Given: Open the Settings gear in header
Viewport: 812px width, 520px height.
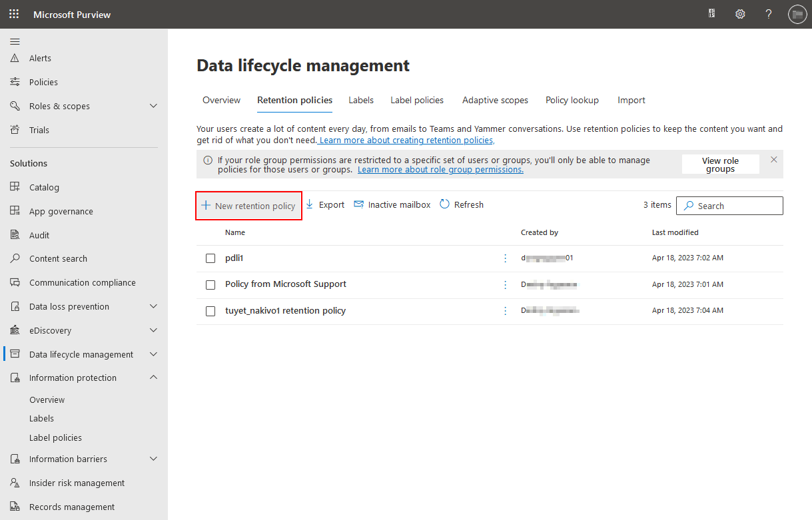Looking at the screenshot, I should 740,14.
